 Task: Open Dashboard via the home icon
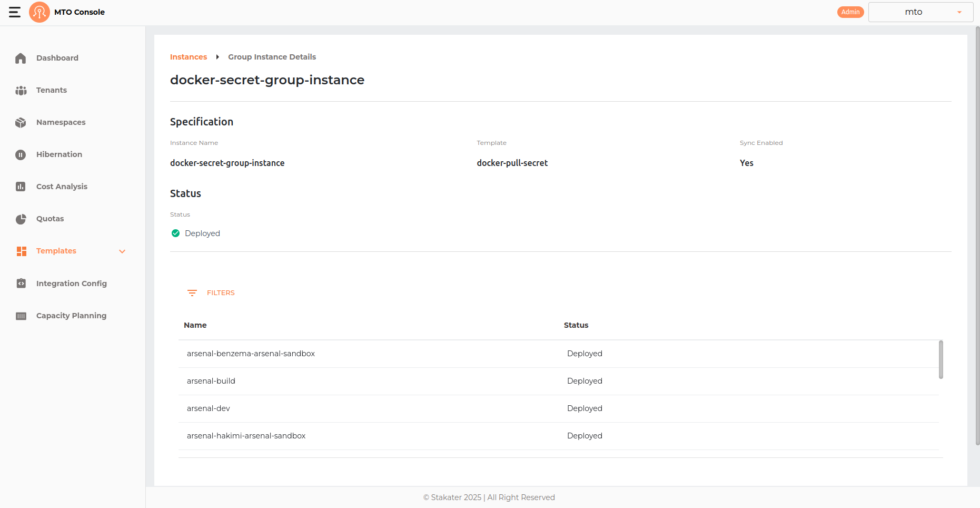point(21,58)
